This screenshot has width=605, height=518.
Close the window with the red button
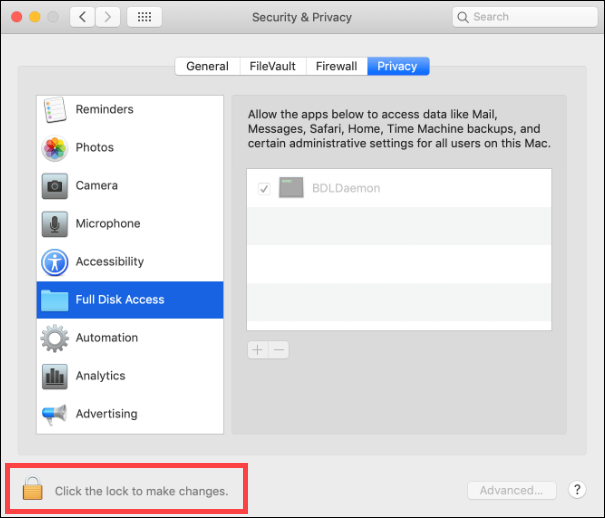(x=17, y=17)
